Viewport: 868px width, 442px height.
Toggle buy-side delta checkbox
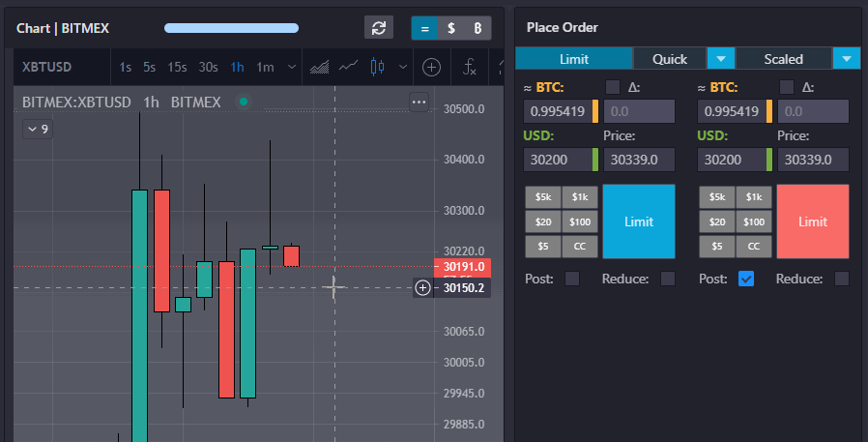point(613,87)
